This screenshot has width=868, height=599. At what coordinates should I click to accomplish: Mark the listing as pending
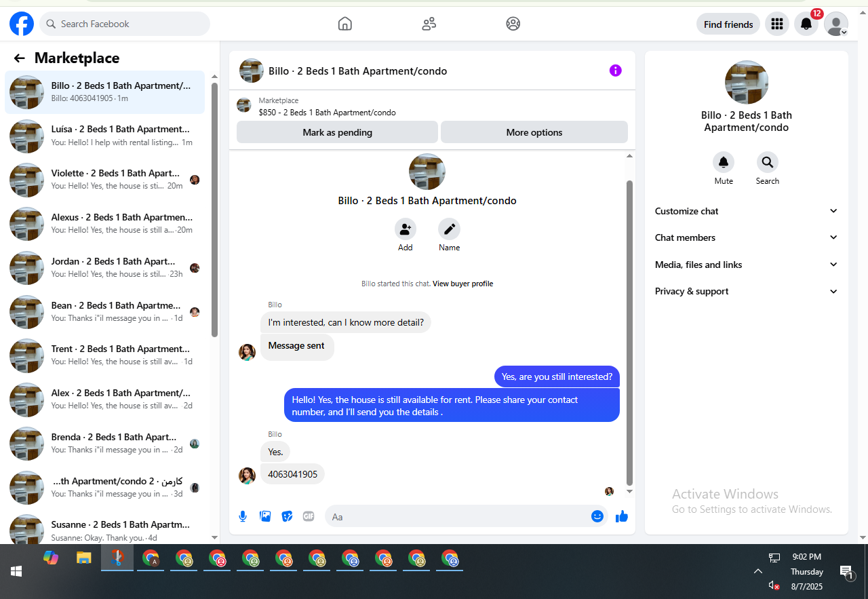click(x=337, y=132)
